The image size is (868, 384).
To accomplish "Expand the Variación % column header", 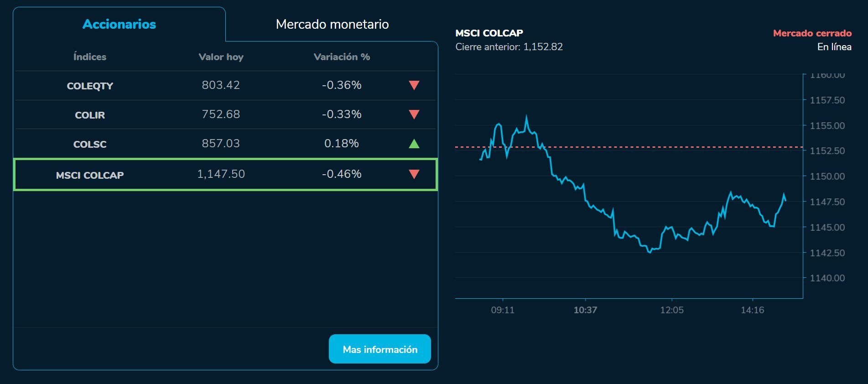I will tap(342, 57).
